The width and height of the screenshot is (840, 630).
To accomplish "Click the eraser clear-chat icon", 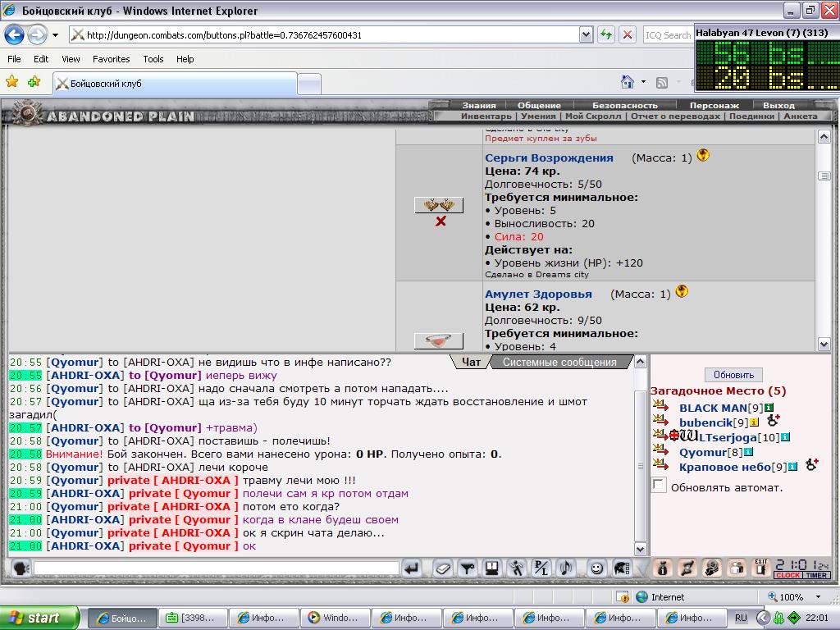I will (442, 568).
